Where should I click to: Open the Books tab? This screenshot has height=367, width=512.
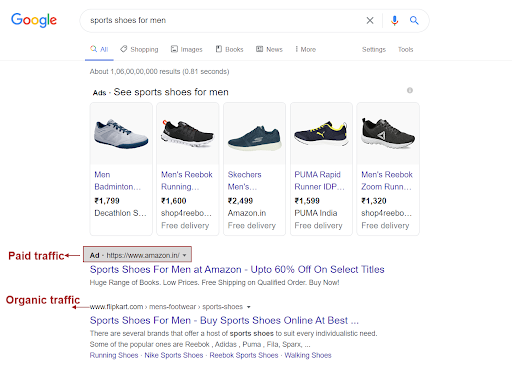(x=229, y=49)
